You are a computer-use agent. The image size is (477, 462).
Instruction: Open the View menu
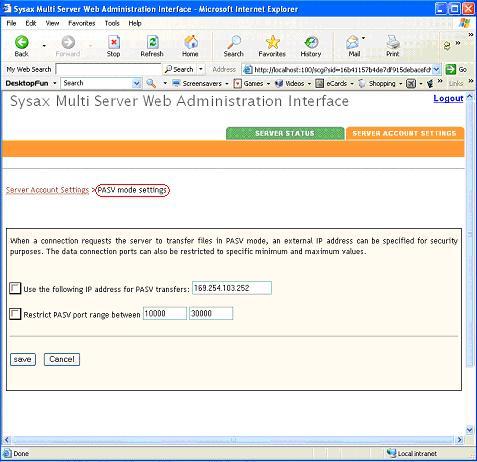[x=52, y=23]
